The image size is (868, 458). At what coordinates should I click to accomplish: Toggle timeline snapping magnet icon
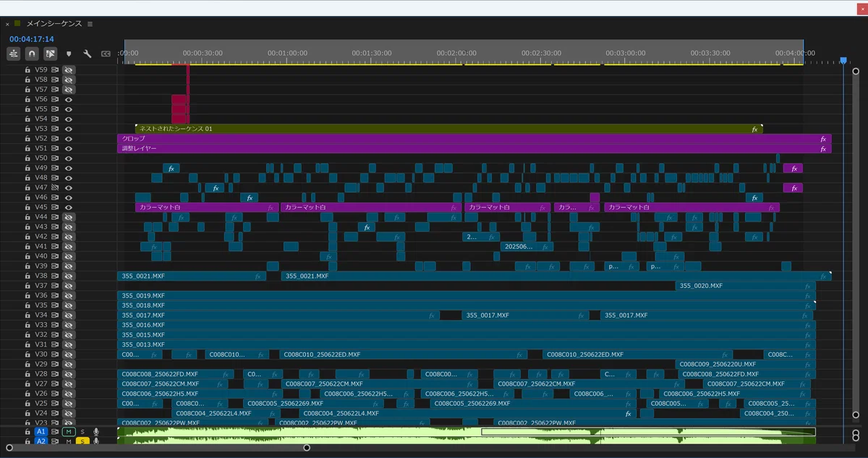[x=32, y=54]
